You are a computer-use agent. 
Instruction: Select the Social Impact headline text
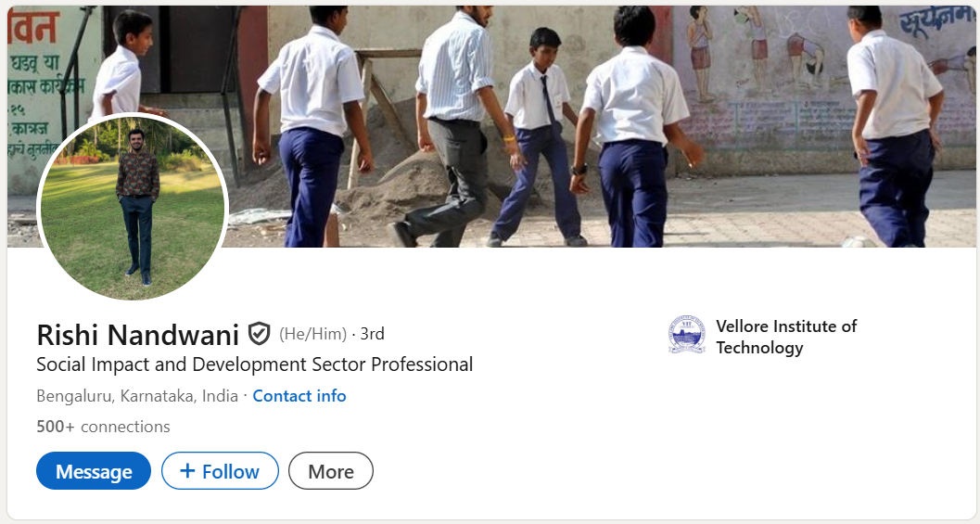[x=254, y=364]
